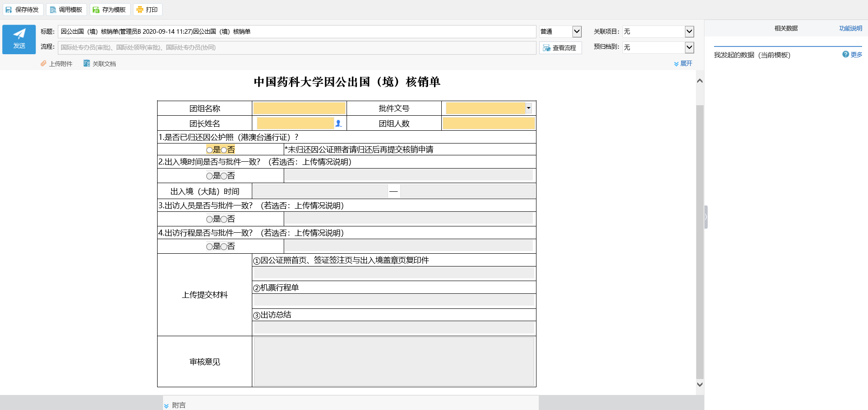
Task: Click the upload attachment paperclip
Action: 44,64
